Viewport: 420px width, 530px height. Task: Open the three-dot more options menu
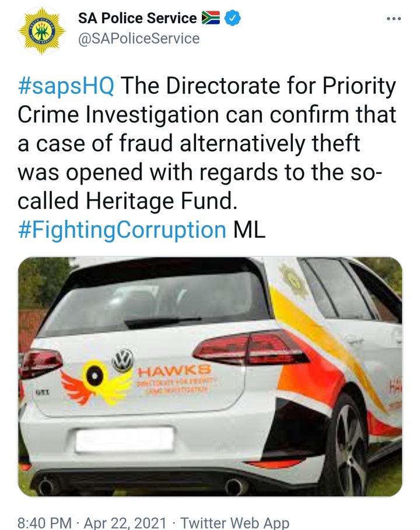pyautogui.click(x=394, y=19)
